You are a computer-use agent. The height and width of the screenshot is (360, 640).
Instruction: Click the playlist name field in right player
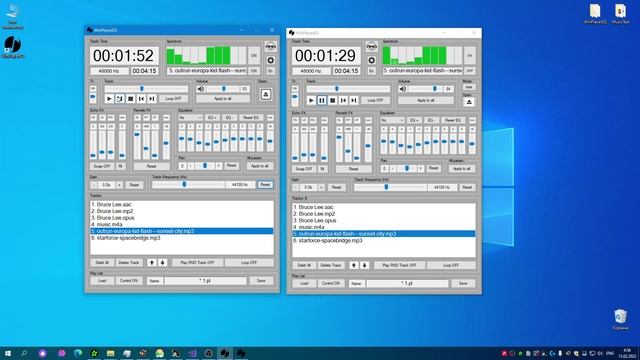[408, 283]
